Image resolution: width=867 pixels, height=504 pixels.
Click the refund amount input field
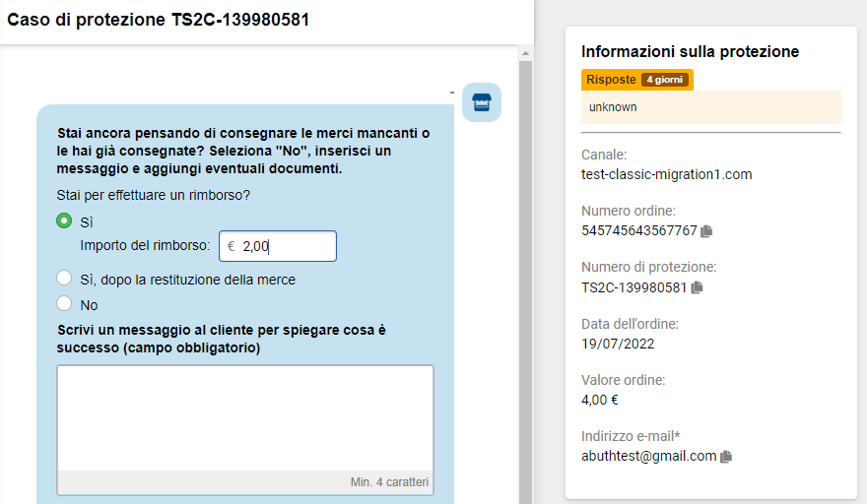[278, 246]
